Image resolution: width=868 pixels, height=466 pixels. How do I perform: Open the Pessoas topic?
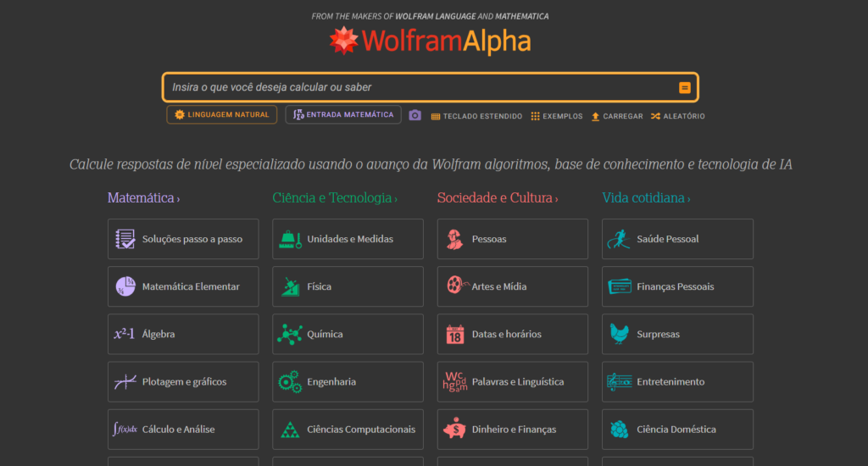513,239
